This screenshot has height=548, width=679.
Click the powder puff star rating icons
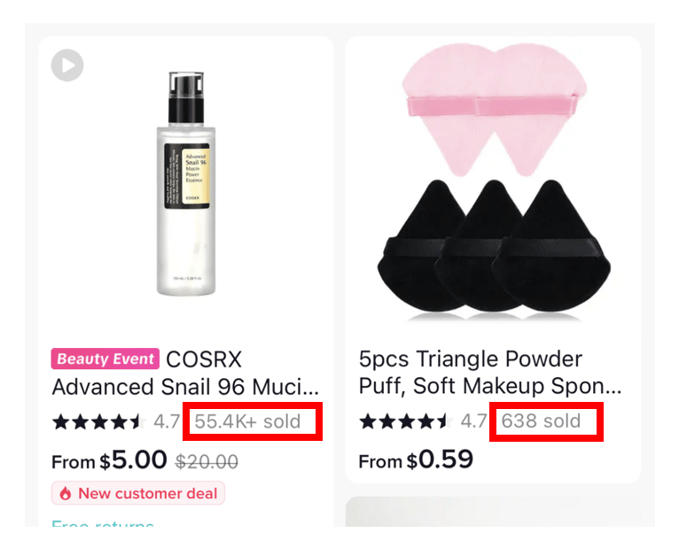tap(406, 421)
